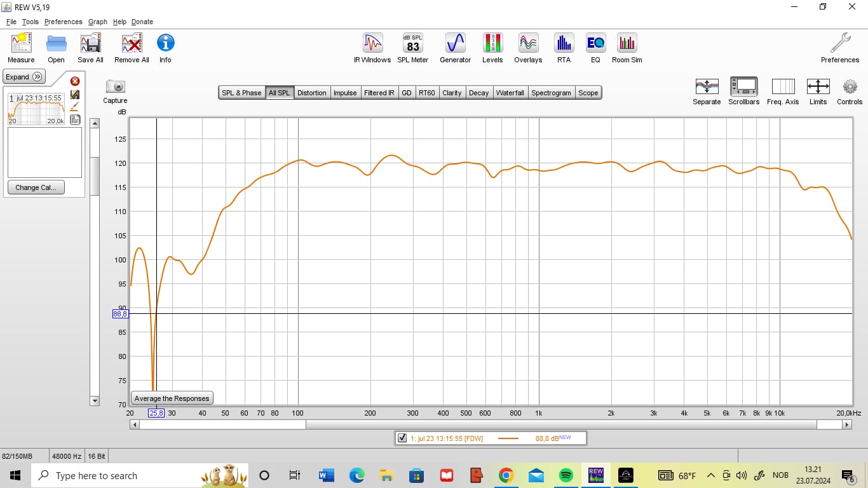The height and width of the screenshot is (488, 868).
Task: Click the vertical scrollbar down arrow
Action: (x=95, y=401)
